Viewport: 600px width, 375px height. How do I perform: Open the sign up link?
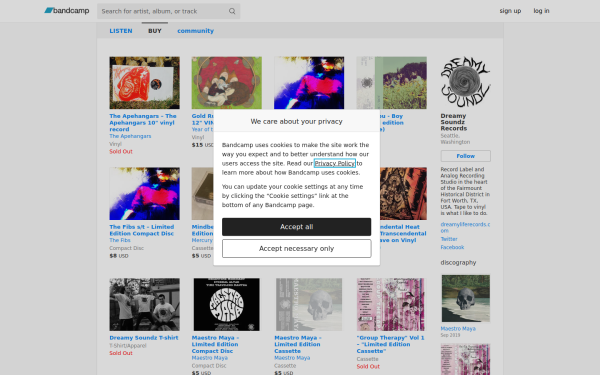[x=510, y=11]
